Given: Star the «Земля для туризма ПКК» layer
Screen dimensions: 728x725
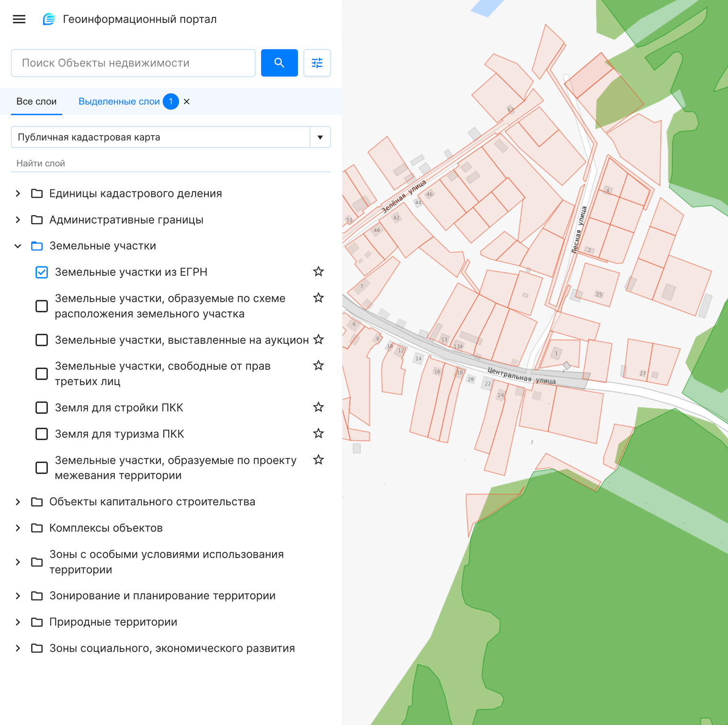Looking at the screenshot, I should (318, 434).
